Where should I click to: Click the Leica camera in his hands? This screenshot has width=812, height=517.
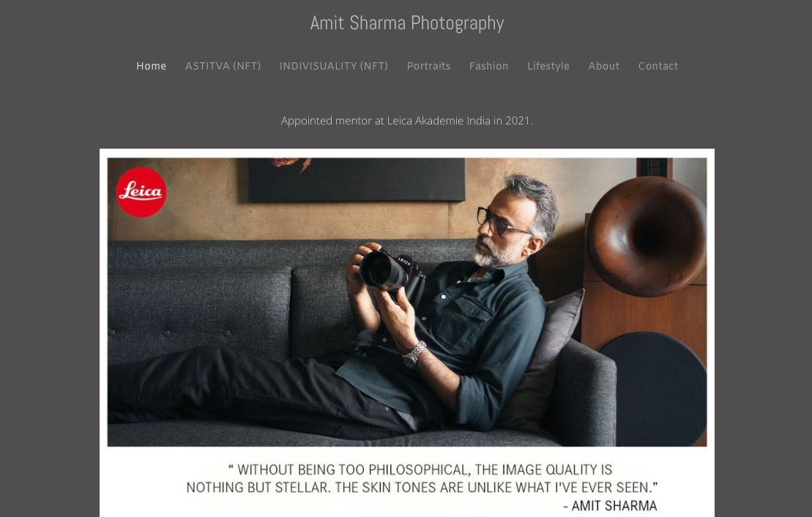coord(390,270)
